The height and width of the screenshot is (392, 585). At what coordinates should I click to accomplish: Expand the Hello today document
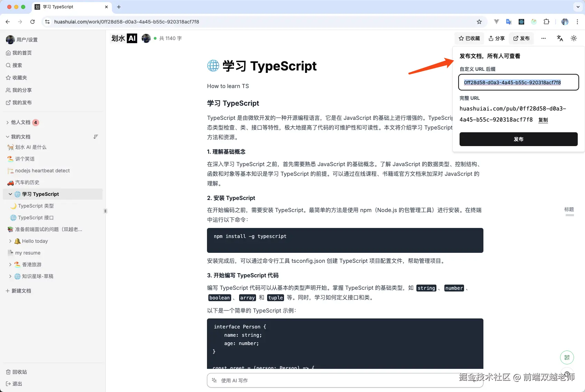10,241
